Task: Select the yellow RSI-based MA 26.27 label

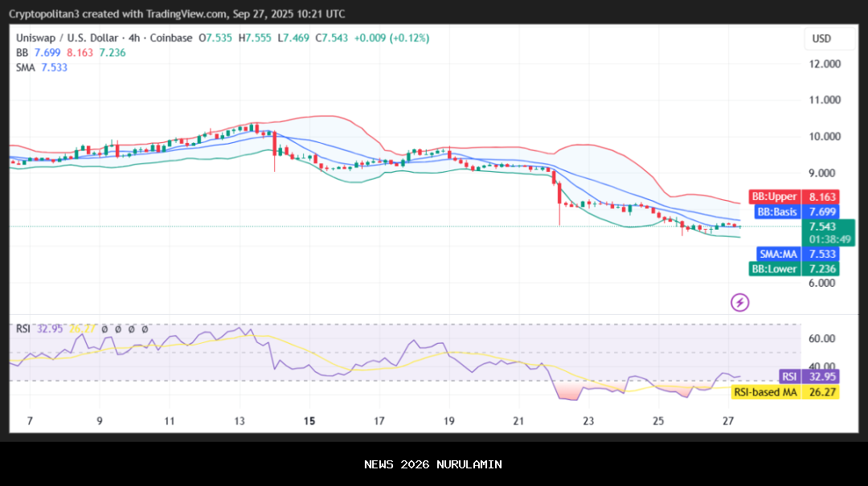Action: pos(786,391)
